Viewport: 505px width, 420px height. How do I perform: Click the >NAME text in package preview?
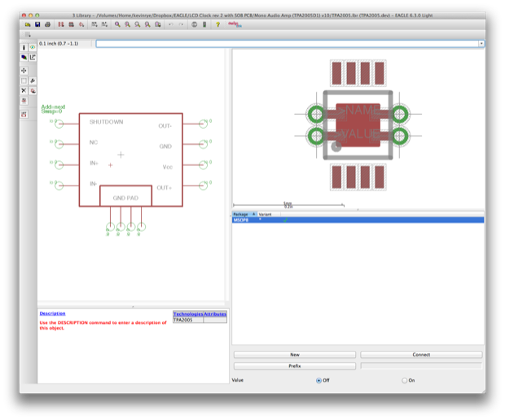point(358,111)
